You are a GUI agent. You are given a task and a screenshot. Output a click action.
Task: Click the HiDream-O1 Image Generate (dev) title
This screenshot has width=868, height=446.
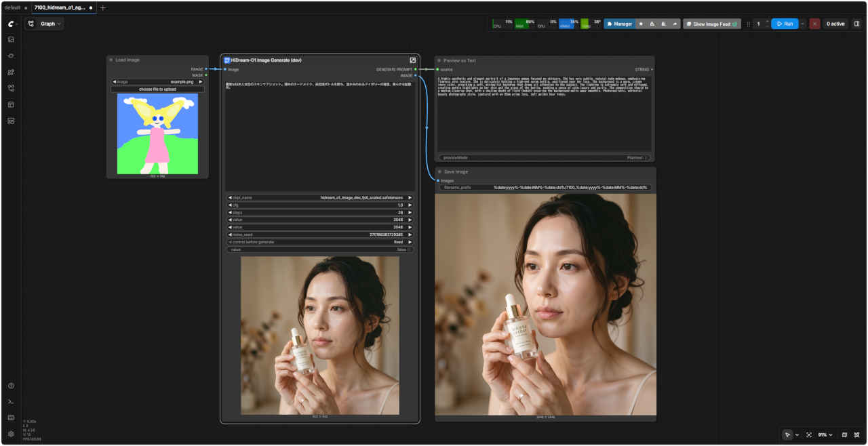[266, 60]
